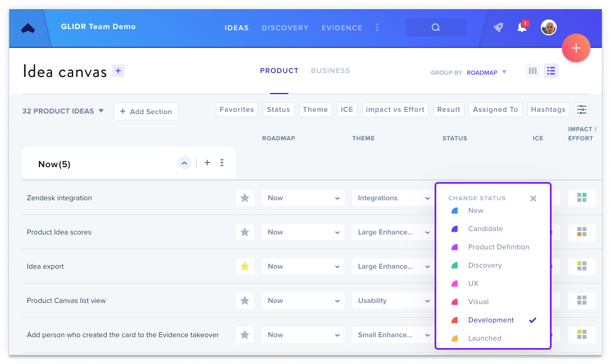The image size is (611, 364).
Task: Click the header search field
Action: coord(435,27)
